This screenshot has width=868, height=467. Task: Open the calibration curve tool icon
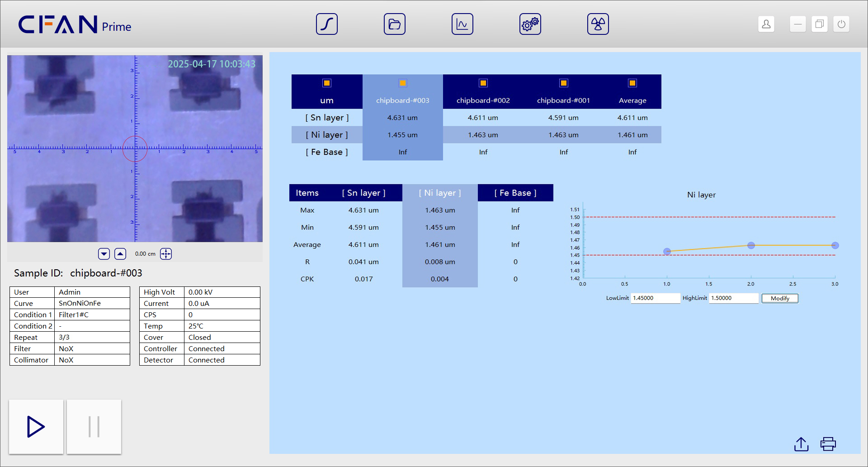326,24
